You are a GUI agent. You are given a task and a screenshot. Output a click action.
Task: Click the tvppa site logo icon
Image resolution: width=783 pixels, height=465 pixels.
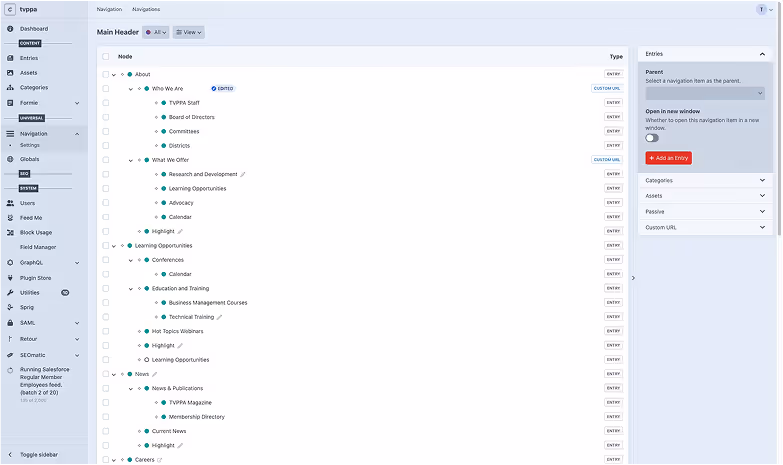pyautogui.click(x=9, y=9)
